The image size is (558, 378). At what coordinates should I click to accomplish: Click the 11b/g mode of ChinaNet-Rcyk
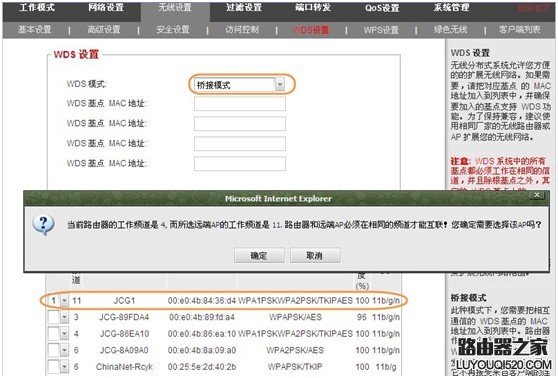point(386,367)
